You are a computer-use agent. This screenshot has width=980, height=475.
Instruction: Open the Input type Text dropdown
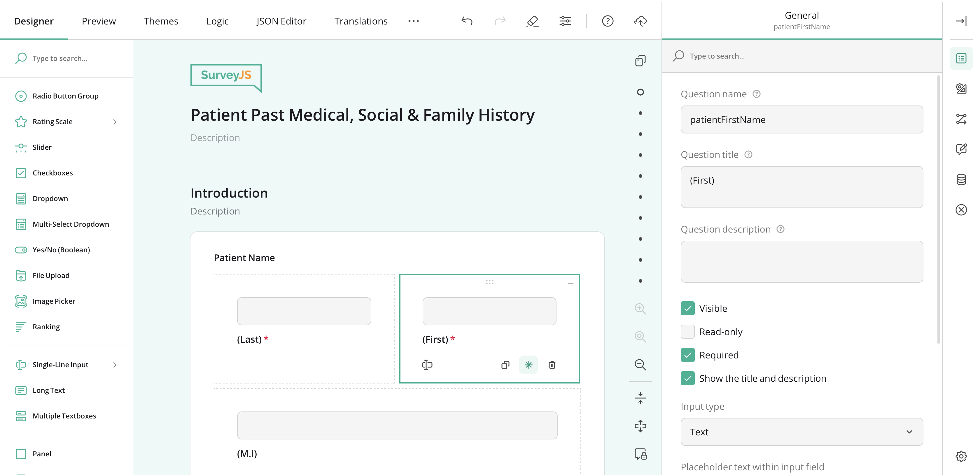click(801, 432)
